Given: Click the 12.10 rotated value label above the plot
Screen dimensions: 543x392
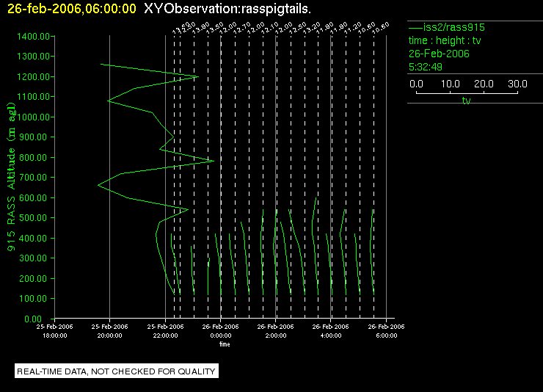Looking at the screenshot, I should tap(269, 28).
